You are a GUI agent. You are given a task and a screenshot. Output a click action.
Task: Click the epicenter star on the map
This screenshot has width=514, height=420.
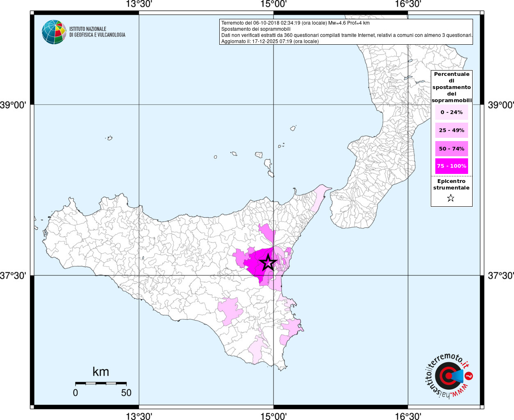[x=268, y=262]
